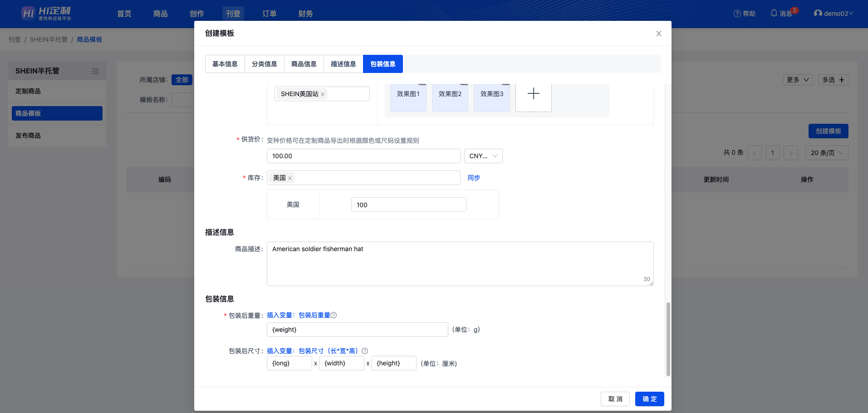Focus the 供货价 100.00 input

point(363,156)
